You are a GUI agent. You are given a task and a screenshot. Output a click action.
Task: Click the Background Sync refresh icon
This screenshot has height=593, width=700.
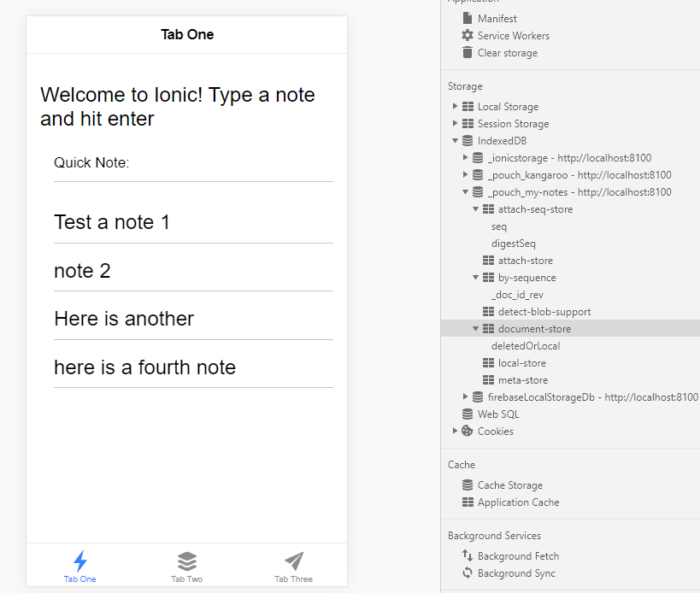(x=467, y=572)
